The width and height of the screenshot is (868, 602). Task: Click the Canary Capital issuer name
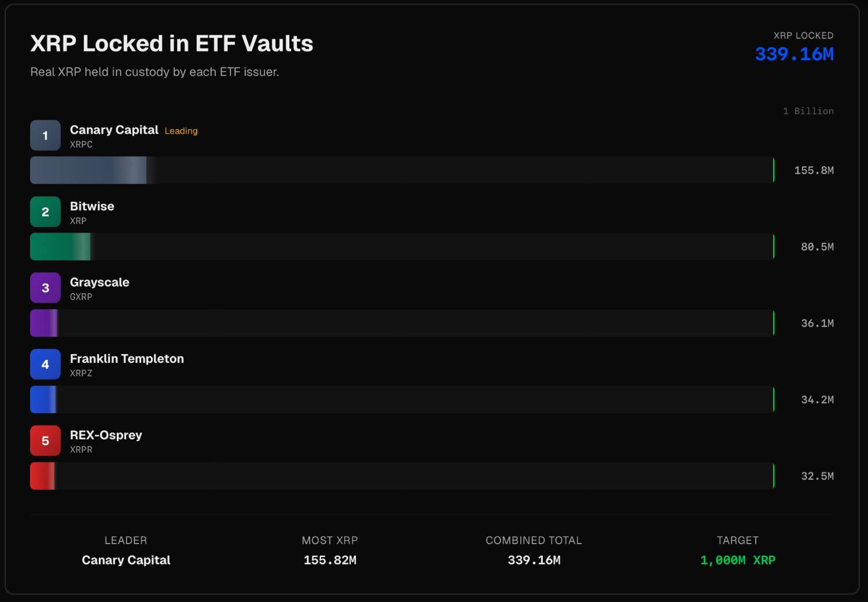coord(114,130)
